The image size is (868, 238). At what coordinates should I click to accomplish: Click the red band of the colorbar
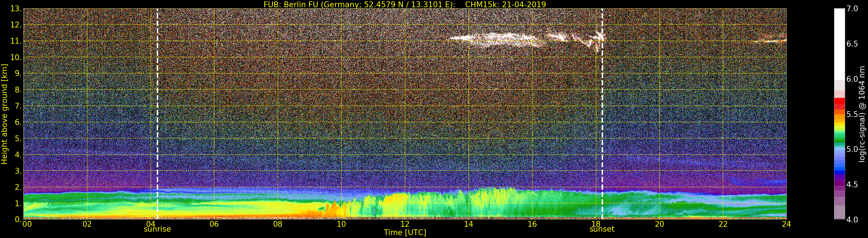tap(839, 103)
